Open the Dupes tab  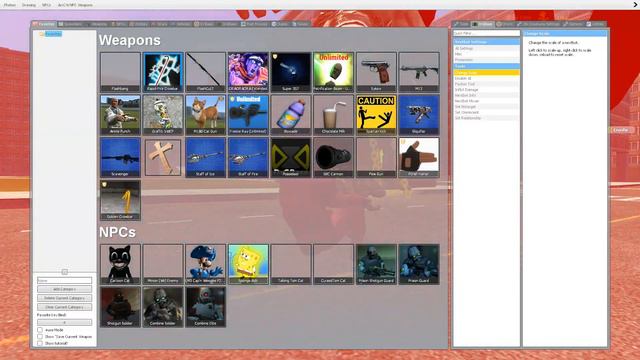[x=280, y=24]
